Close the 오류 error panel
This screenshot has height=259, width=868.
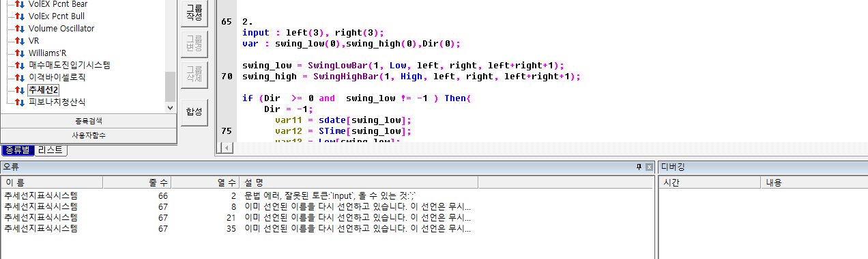pyautogui.click(x=649, y=167)
